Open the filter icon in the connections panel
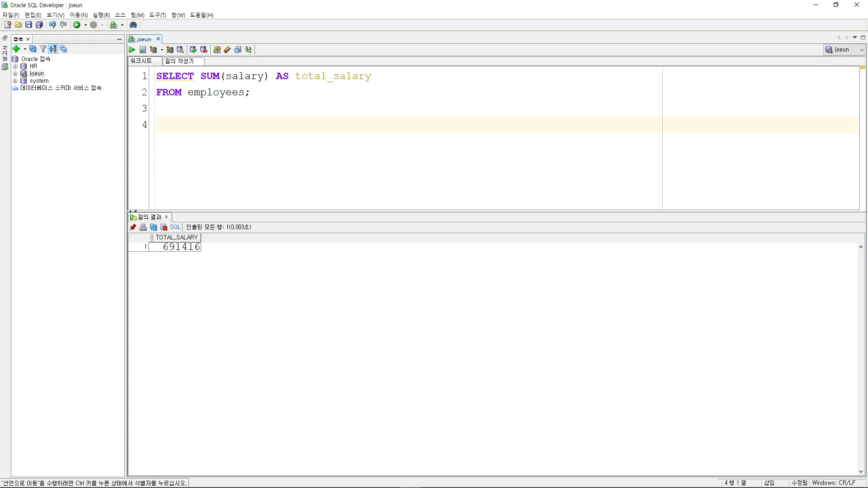This screenshot has width=868, height=488. tap(43, 49)
